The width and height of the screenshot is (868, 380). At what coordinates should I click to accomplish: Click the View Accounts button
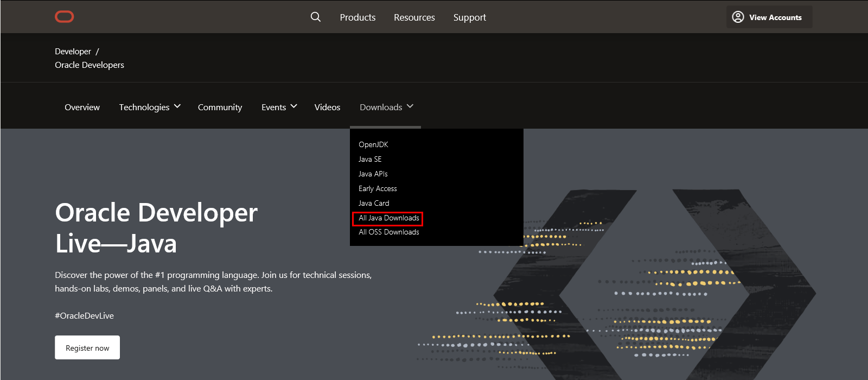click(769, 17)
